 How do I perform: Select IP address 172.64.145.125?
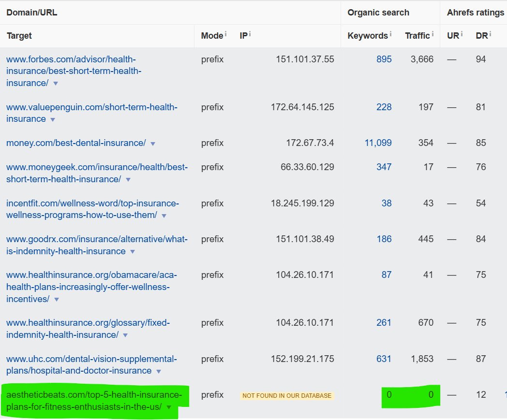click(302, 107)
